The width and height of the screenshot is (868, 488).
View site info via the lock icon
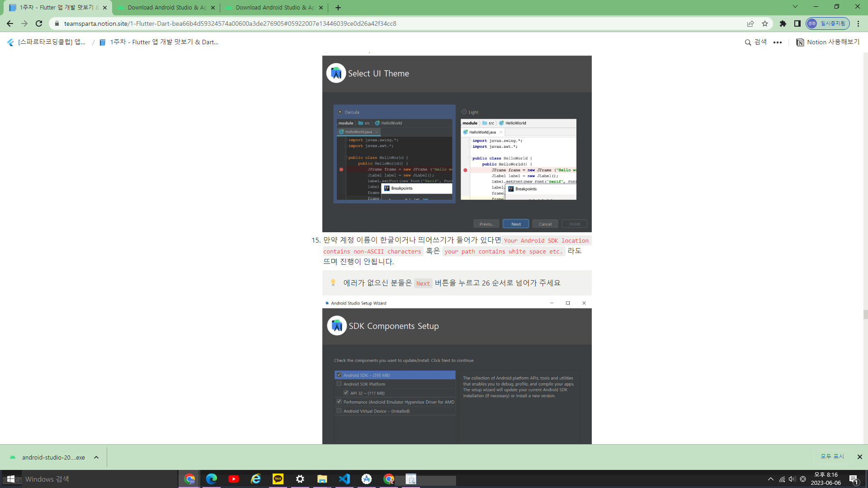click(x=57, y=23)
